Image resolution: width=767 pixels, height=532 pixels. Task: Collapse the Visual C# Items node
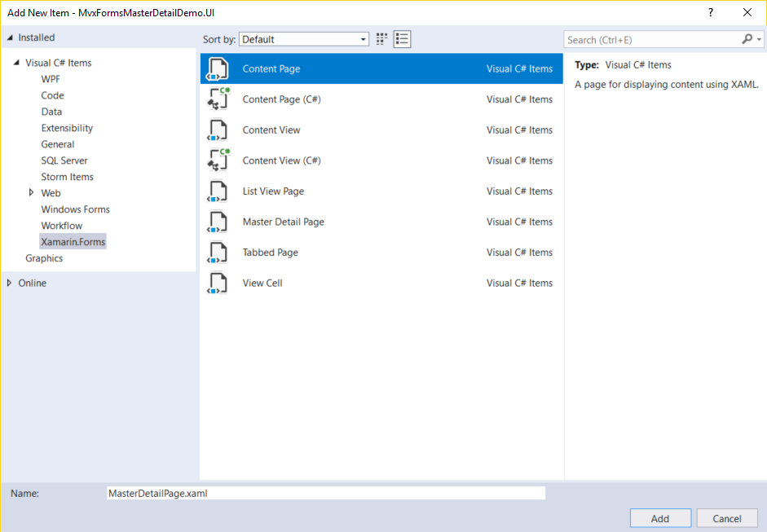[18, 62]
